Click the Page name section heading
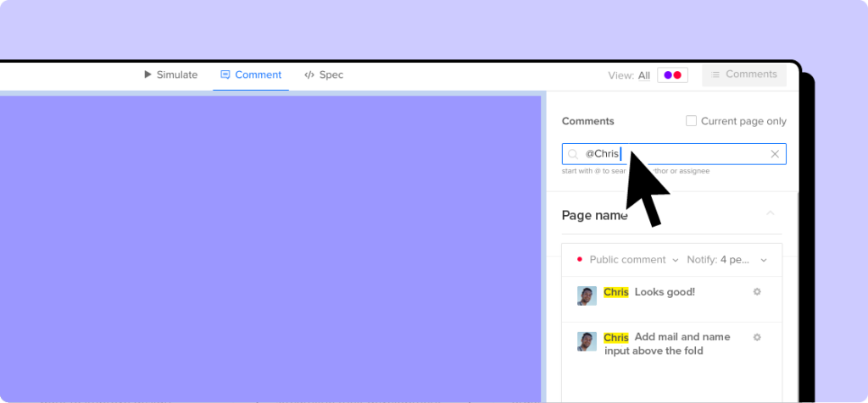This screenshot has height=403, width=868. (594, 215)
